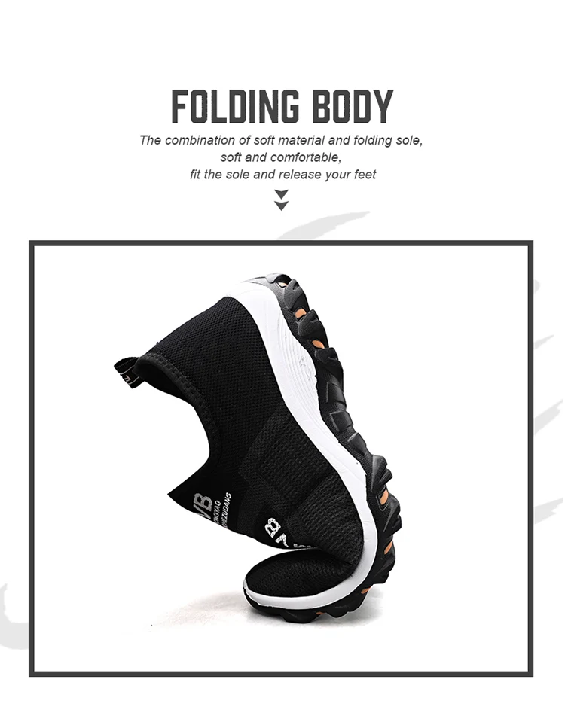
Task: Click the FOLDING BODY heading
Action: tap(282, 106)
